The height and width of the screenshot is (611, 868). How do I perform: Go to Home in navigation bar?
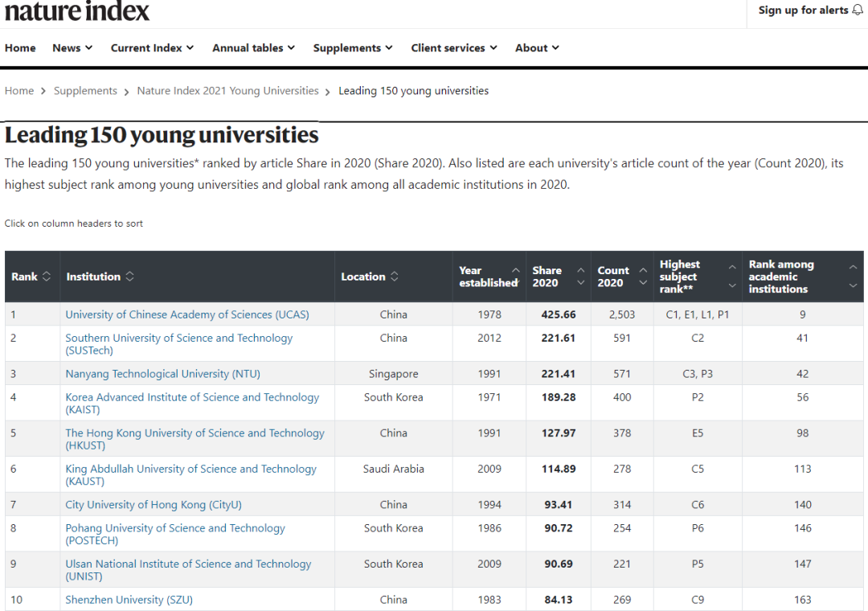coord(20,48)
